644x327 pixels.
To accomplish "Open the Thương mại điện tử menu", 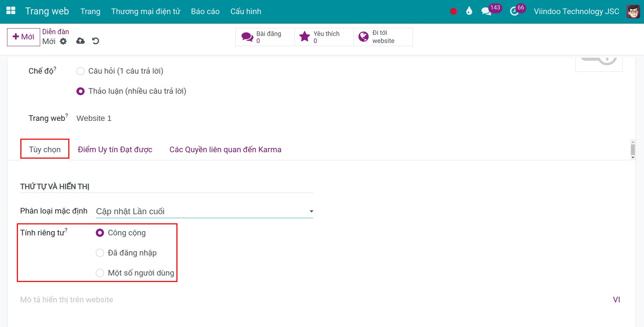I will [x=146, y=11].
